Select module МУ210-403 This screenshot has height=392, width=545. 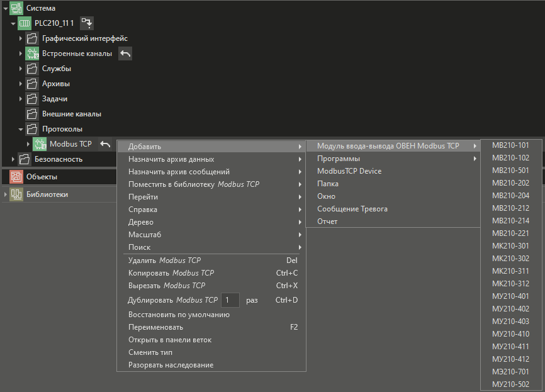click(x=511, y=322)
